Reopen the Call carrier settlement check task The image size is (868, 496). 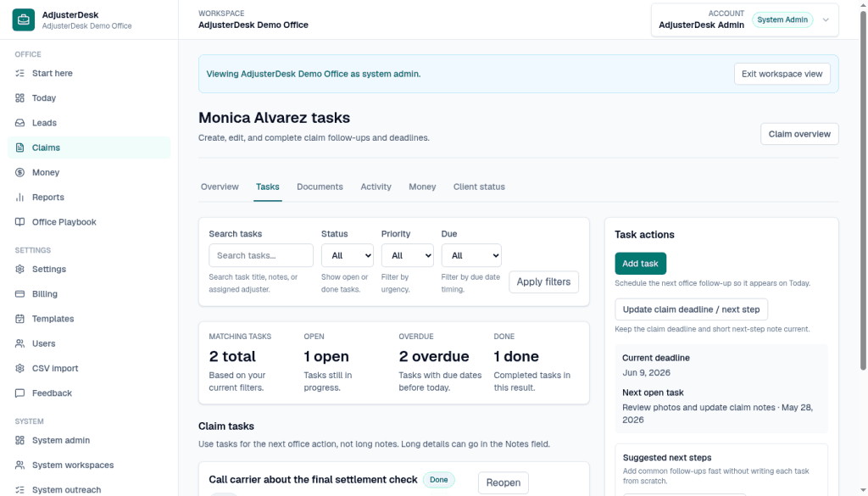coord(504,482)
